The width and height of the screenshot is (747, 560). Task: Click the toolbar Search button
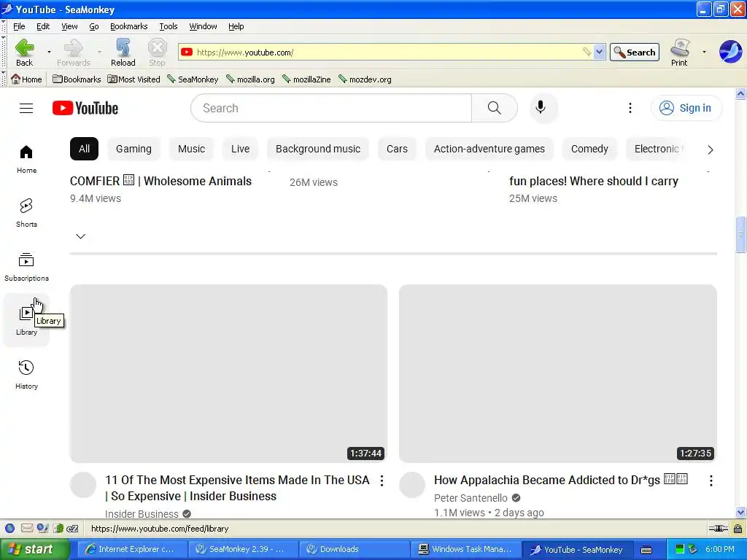tap(635, 52)
